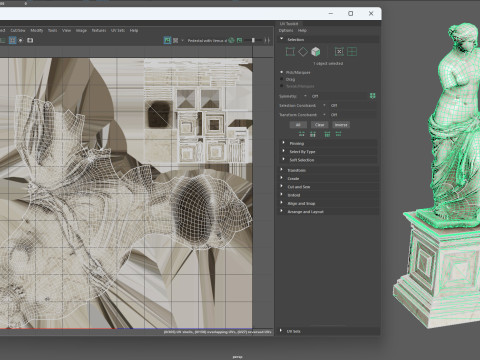Click the dot icon in UV Editor toolbar
Image resolution: width=480 pixels, height=360 pixels.
click(21, 40)
